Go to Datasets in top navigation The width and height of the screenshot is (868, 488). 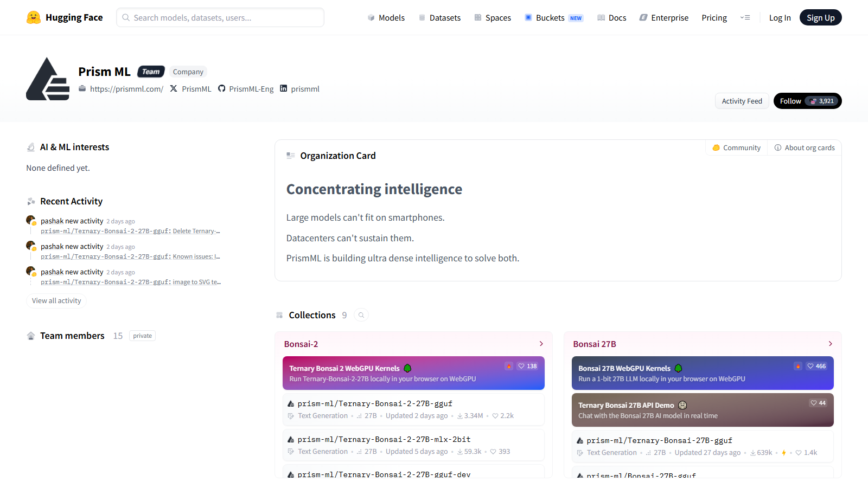tap(440, 17)
